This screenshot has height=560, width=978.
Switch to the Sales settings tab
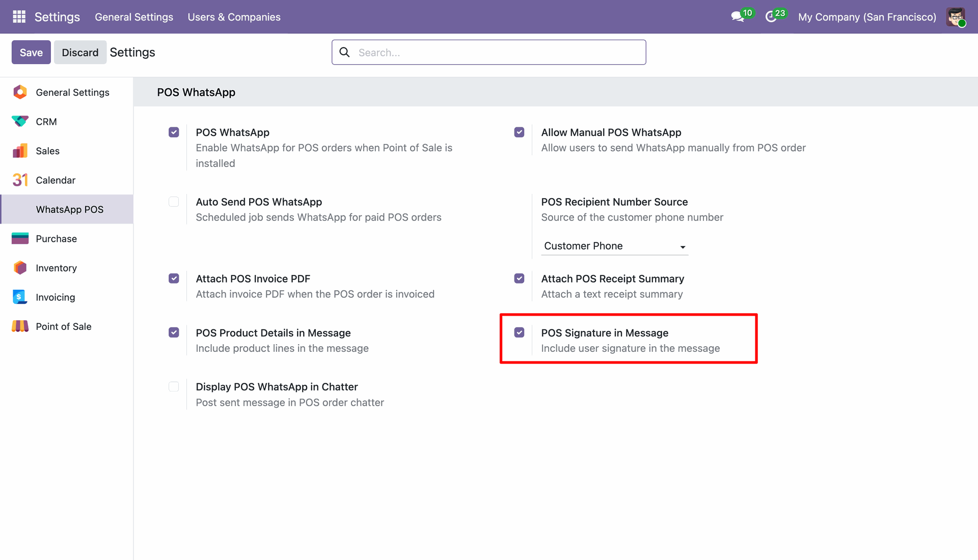(x=67, y=151)
